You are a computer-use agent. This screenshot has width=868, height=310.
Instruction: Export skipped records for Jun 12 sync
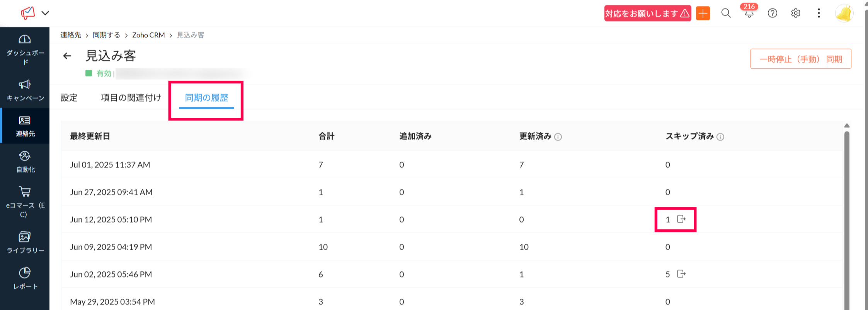(681, 219)
